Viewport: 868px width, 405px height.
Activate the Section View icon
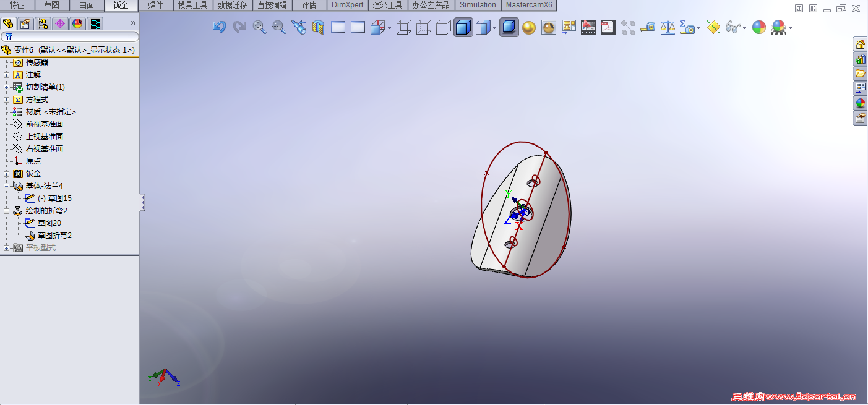(319, 27)
